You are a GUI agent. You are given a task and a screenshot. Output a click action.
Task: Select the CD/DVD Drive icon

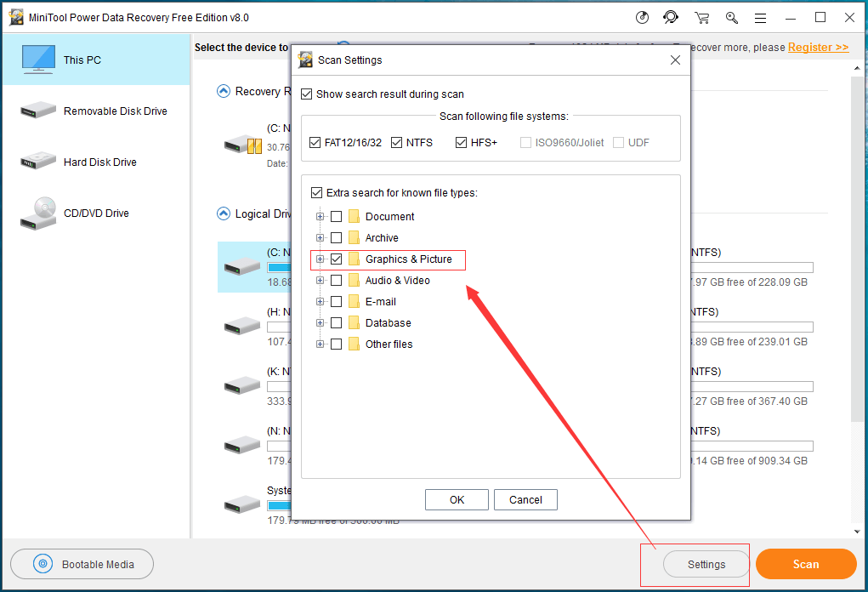[x=38, y=213]
